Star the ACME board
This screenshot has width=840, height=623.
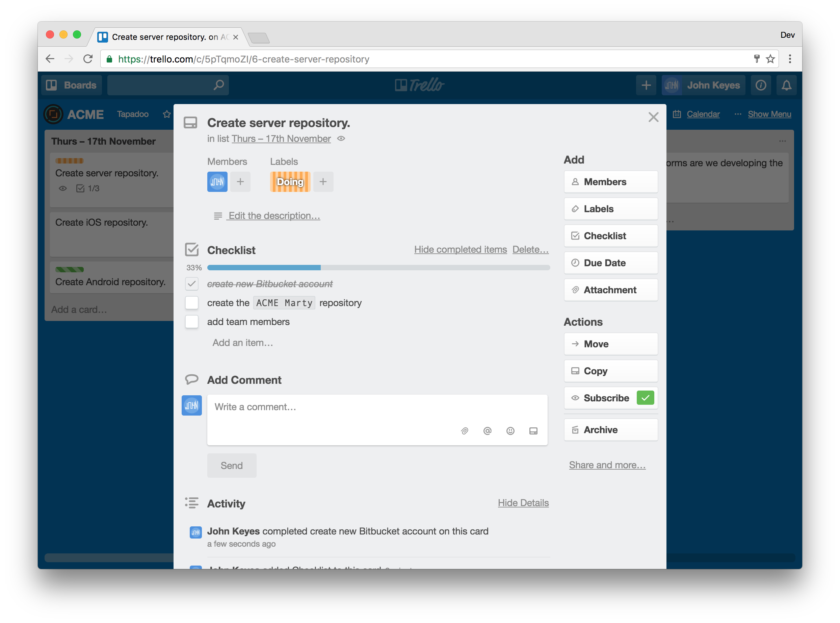pos(166,114)
